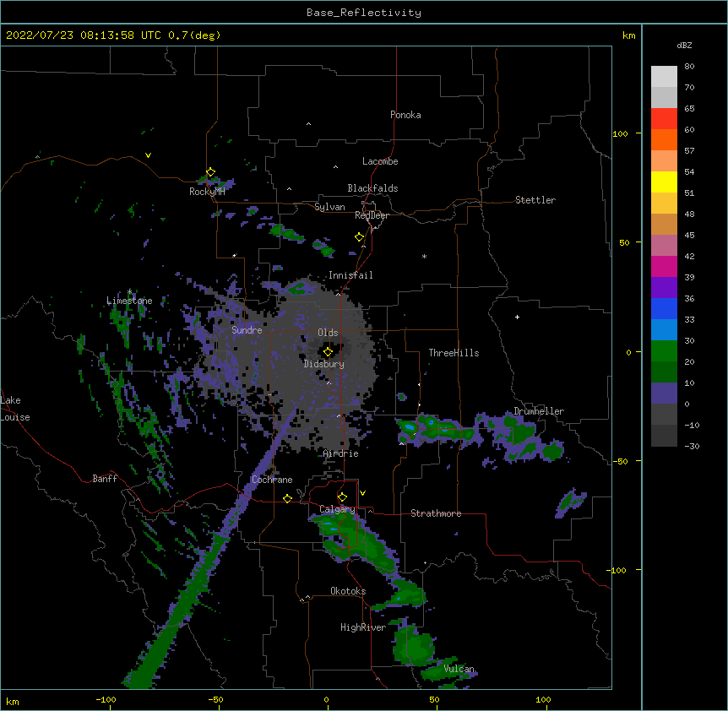728x711 pixels.
Task: Click the Ponoka city label
Action: (405, 115)
